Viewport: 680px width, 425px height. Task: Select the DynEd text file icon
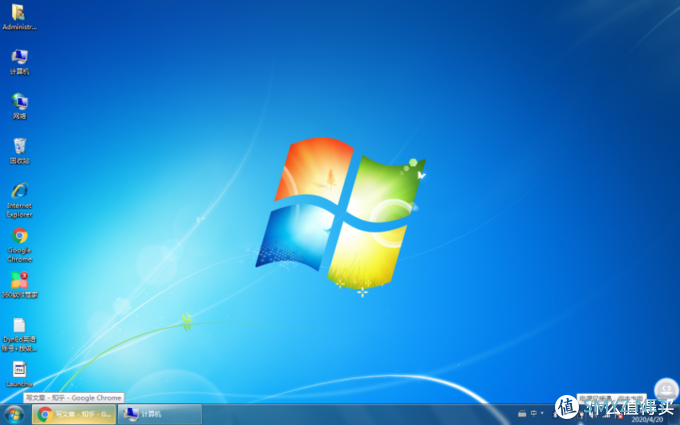pos(19,334)
